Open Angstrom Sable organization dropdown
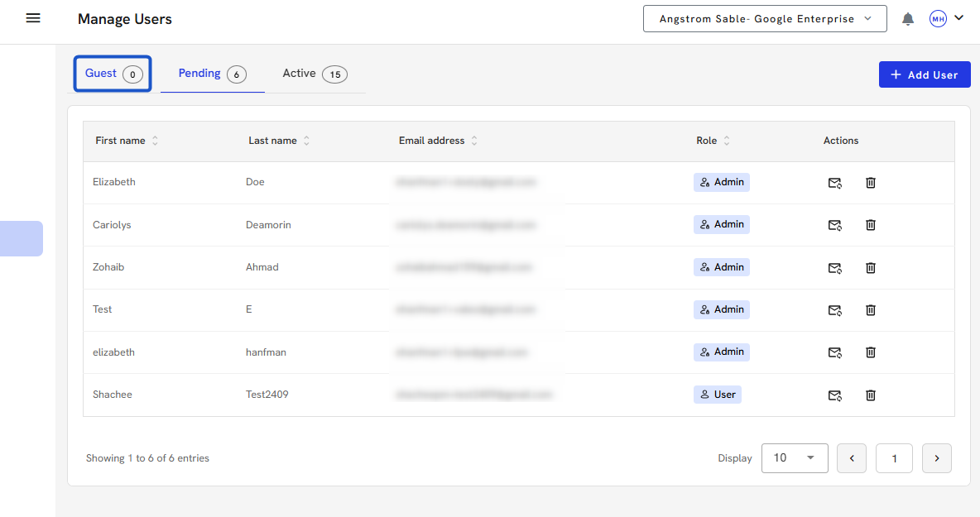Image resolution: width=980 pixels, height=517 pixels. 765,19
